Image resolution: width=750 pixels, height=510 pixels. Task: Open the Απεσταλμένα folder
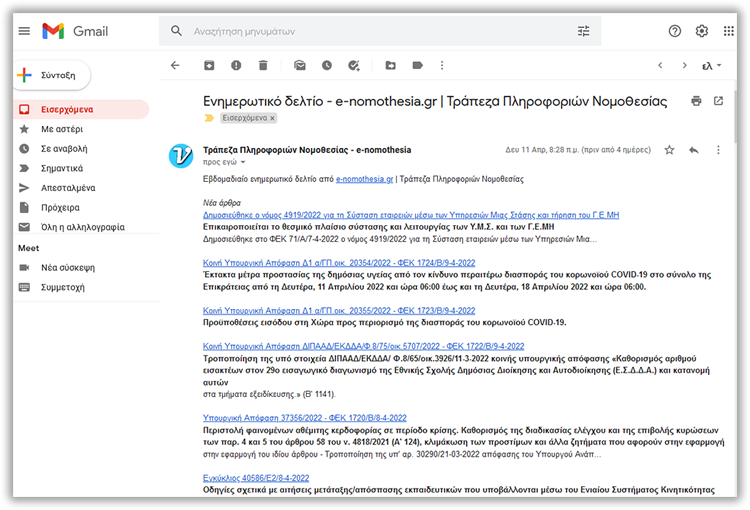[68, 187]
